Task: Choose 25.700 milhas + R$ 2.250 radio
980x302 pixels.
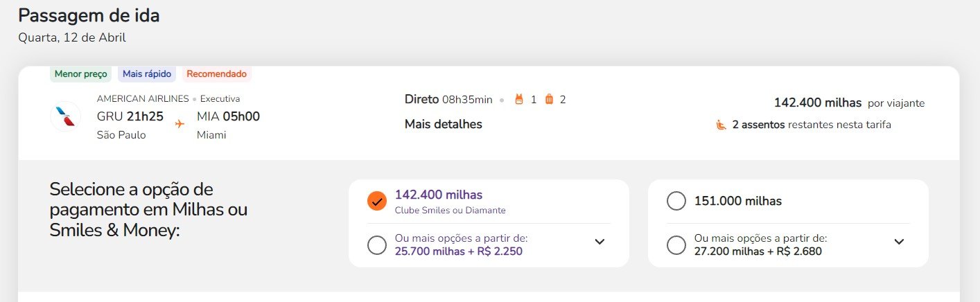Action: [x=376, y=245]
